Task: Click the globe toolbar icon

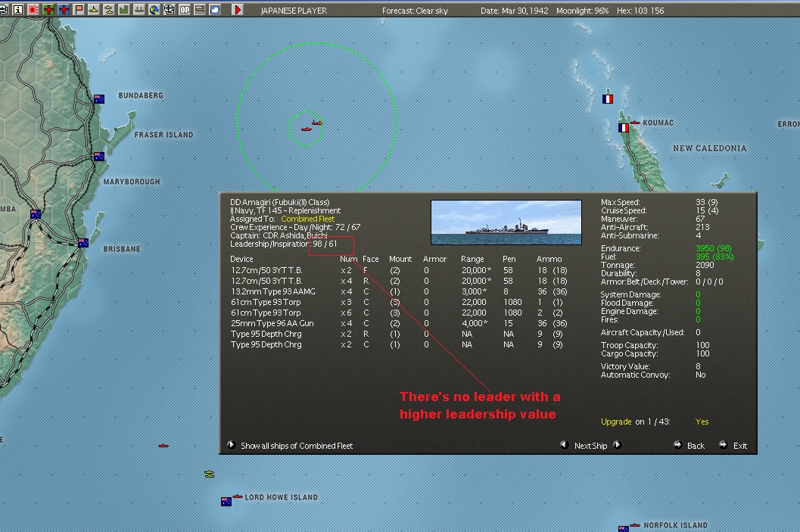Action: pyautogui.click(x=154, y=9)
